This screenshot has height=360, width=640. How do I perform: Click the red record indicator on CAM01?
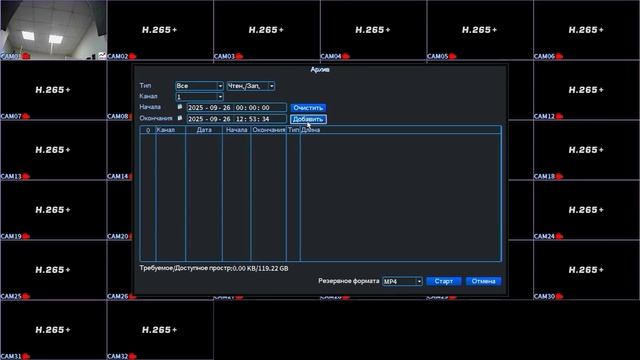point(27,56)
